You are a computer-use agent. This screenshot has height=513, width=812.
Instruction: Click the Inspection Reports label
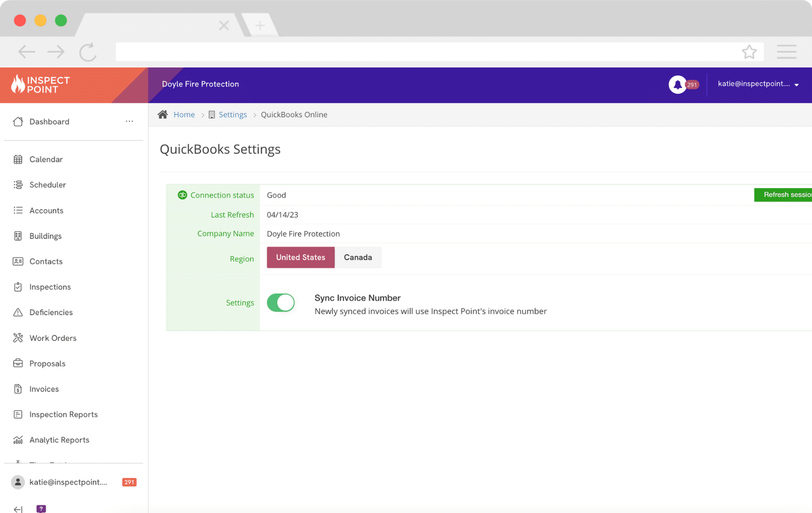64,414
